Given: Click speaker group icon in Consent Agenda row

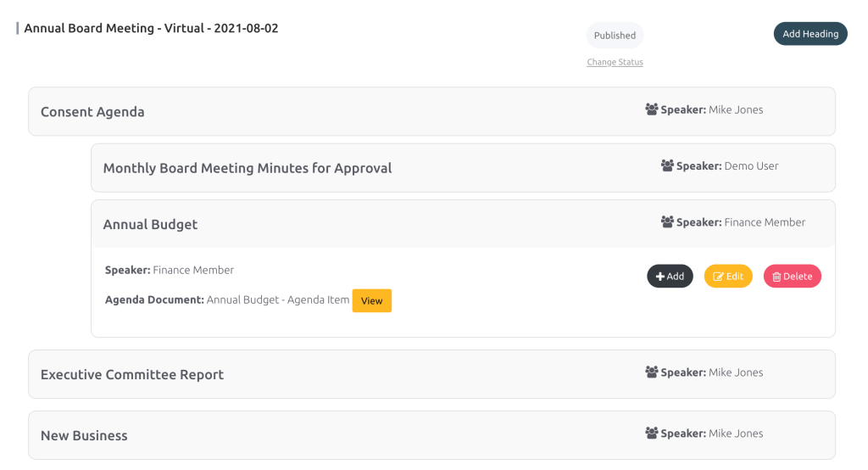Looking at the screenshot, I should tap(651, 109).
